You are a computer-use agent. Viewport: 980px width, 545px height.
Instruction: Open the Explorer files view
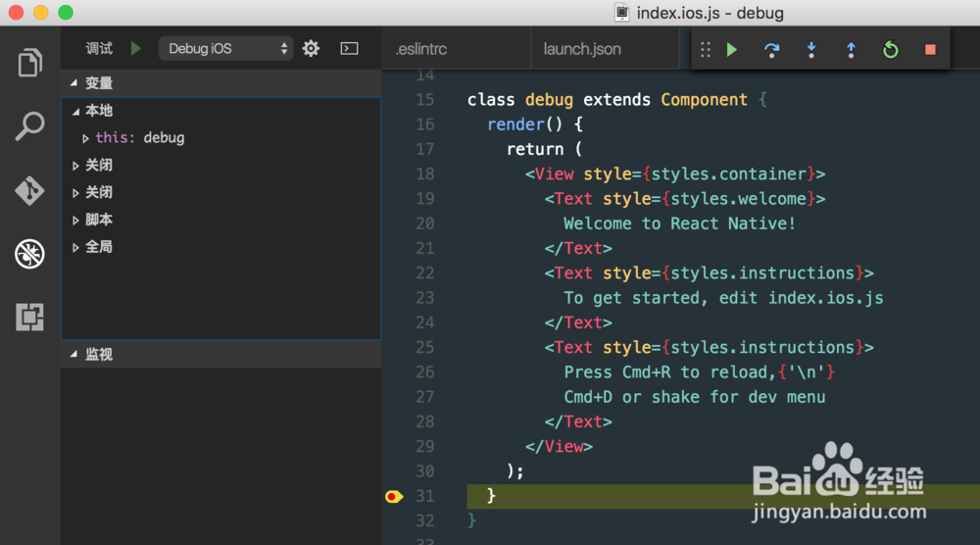[x=29, y=63]
